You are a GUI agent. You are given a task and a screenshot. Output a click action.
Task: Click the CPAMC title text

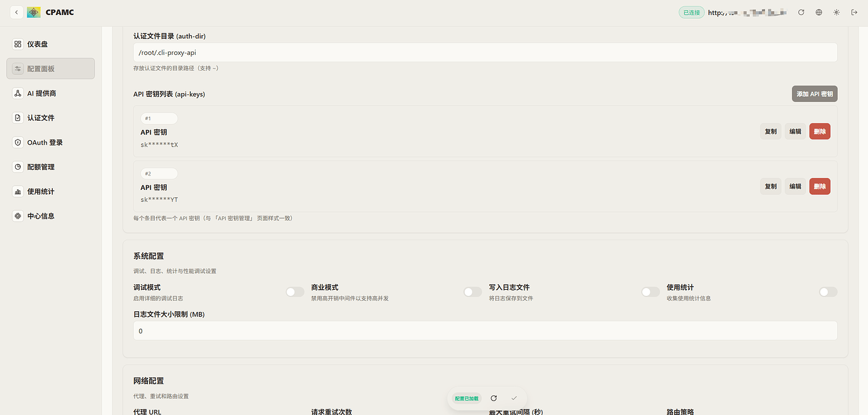click(x=60, y=12)
